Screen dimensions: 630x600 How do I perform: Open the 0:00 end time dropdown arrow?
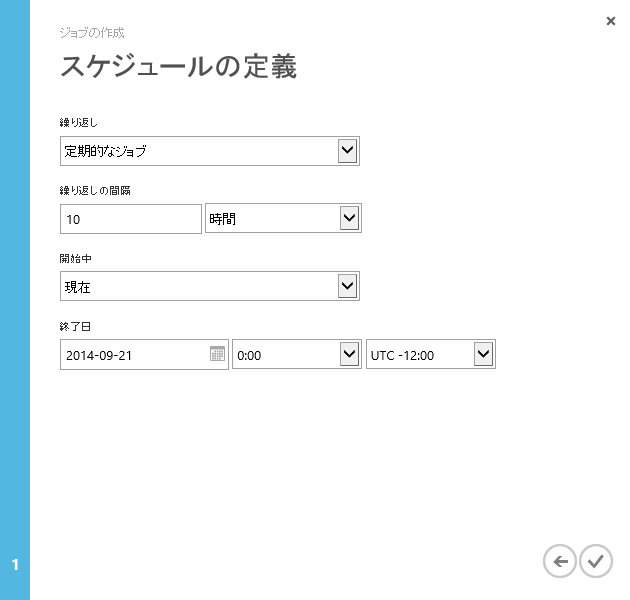click(349, 354)
